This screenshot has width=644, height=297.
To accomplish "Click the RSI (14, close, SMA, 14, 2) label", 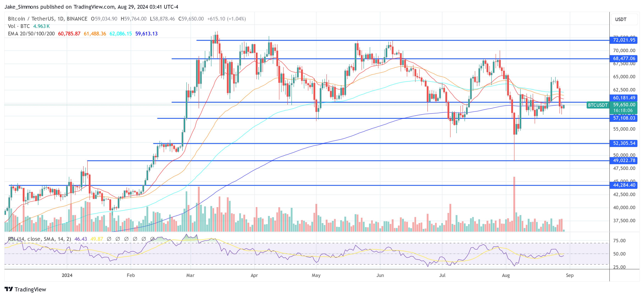I will [x=40, y=239].
